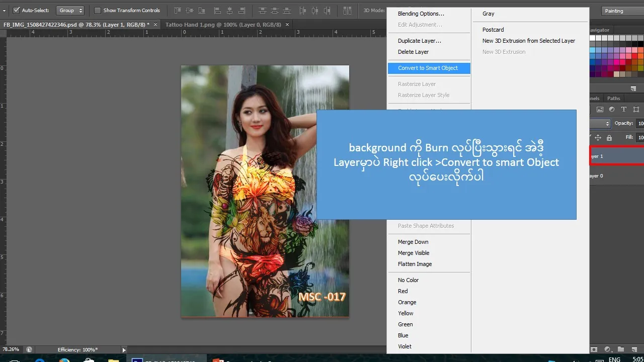Click Distribute vertical centers icon

[276, 10]
